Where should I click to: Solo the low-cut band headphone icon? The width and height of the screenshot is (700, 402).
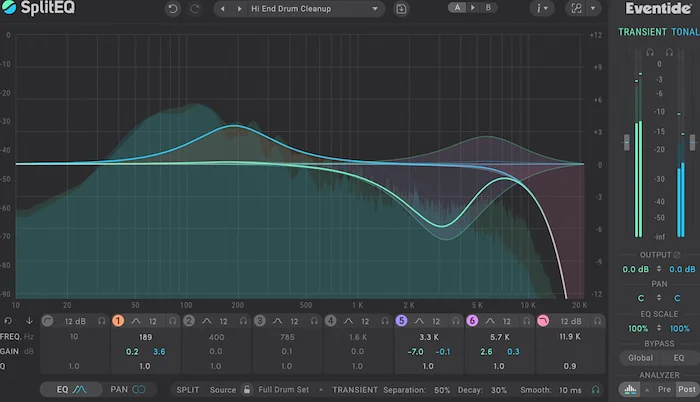[x=102, y=321]
